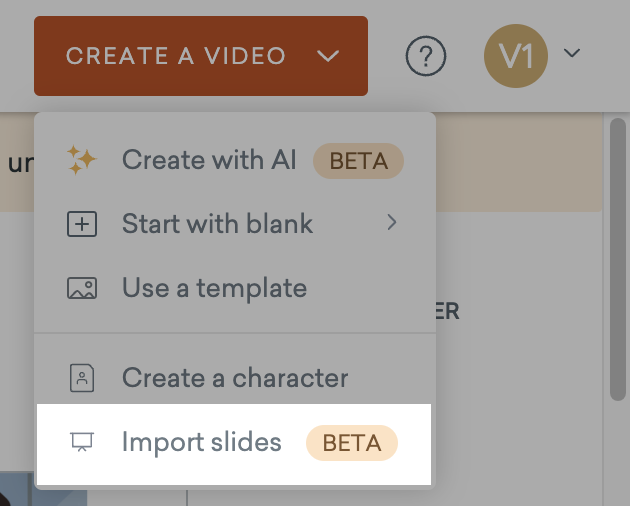
Task: Select Use a template from the menu
Action: pyautogui.click(x=214, y=289)
